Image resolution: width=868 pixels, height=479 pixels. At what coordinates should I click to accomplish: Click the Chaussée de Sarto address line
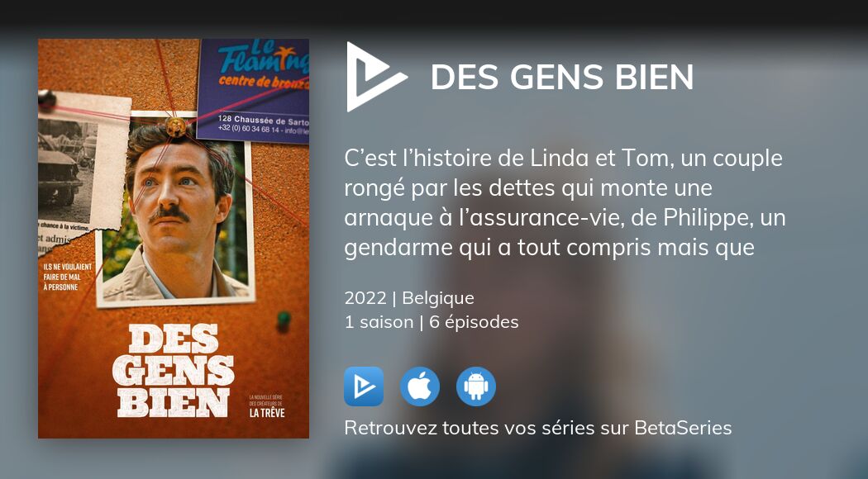tap(263, 119)
